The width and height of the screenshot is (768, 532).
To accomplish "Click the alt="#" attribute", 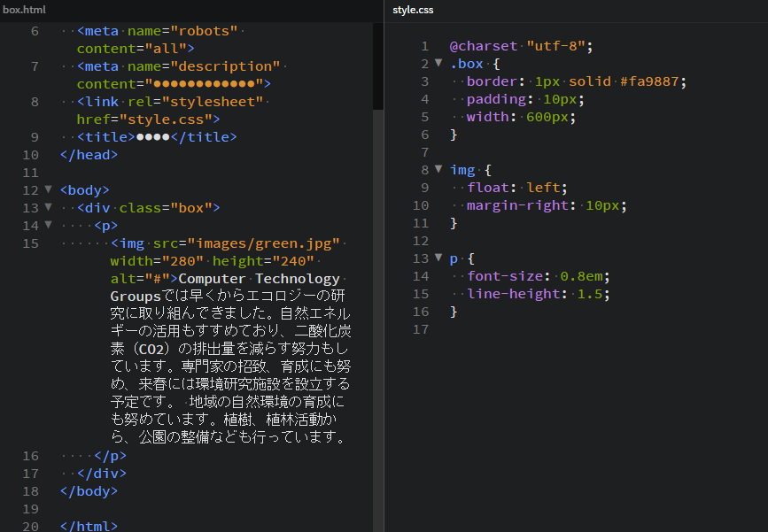I will tap(140, 279).
